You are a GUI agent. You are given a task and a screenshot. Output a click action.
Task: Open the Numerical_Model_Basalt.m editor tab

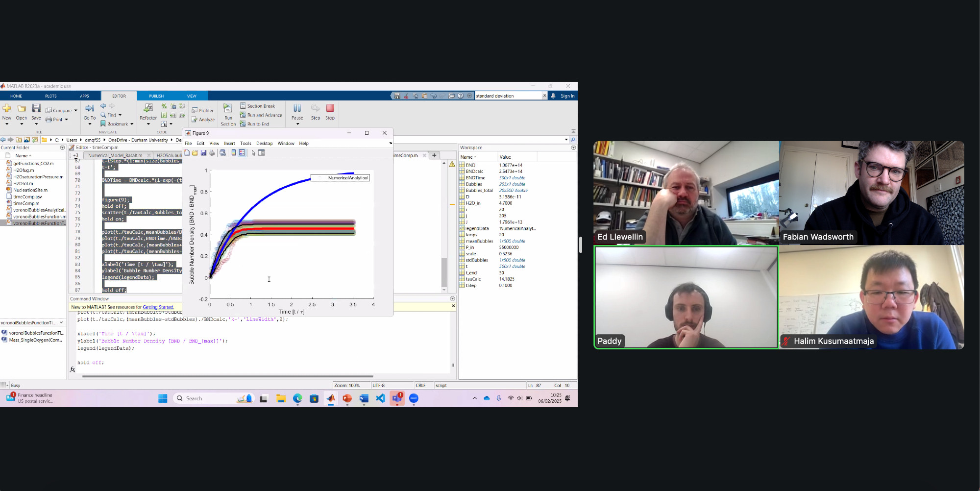115,155
